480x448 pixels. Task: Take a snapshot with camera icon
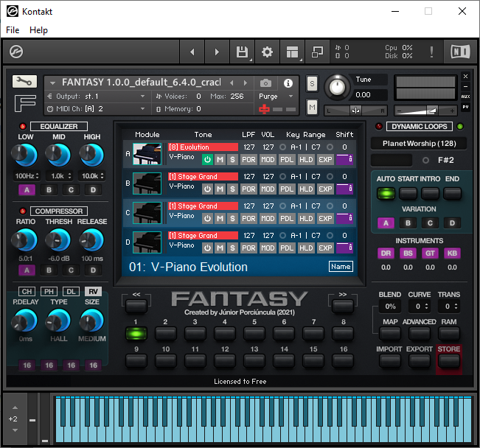(265, 83)
